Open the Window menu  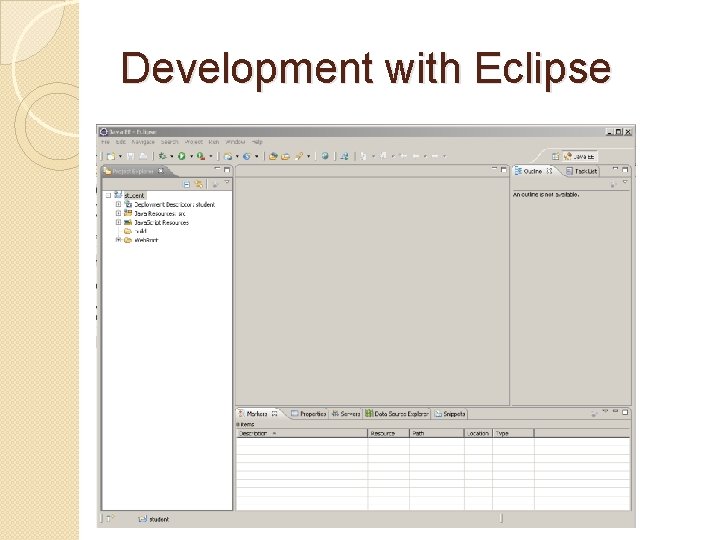click(x=236, y=142)
